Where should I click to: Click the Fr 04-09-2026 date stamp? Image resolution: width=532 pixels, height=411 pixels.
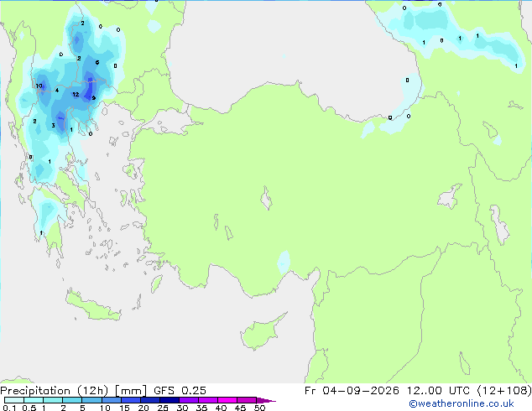[x=352, y=391]
